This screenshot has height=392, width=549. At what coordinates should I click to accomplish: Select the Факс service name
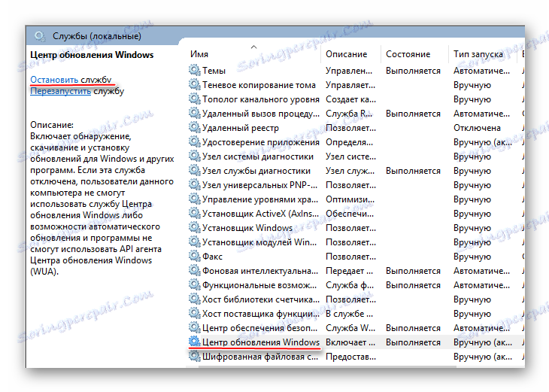tap(212, 257)
